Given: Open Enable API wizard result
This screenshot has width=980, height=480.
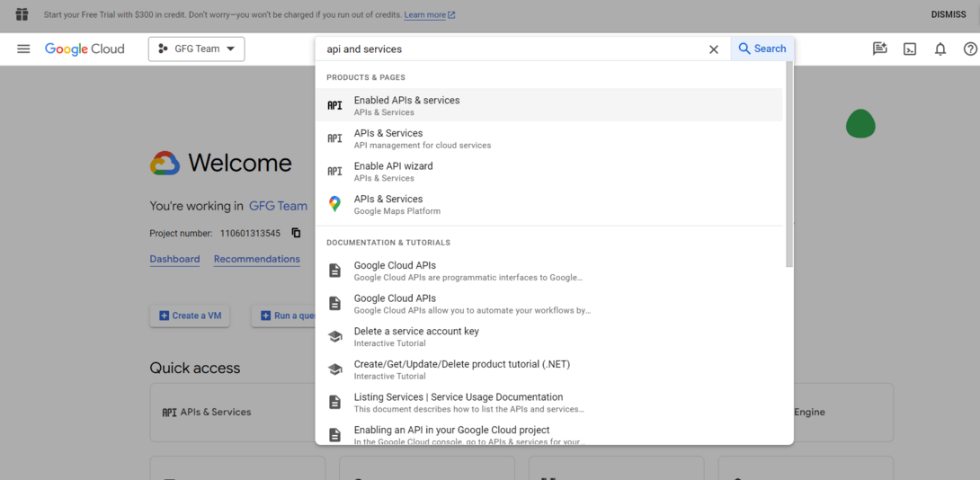Looking at the screenshot, I should [x=393, y=171].
